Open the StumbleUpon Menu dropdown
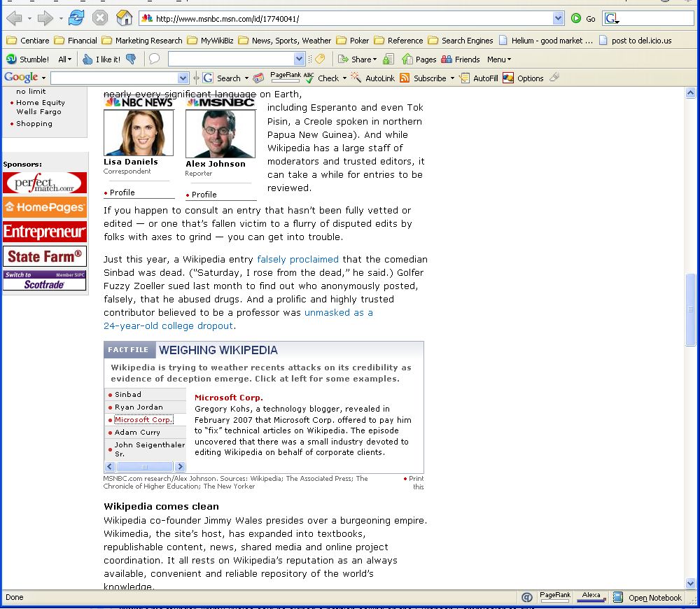Screen dimensions: 700x609 [499, 59]
